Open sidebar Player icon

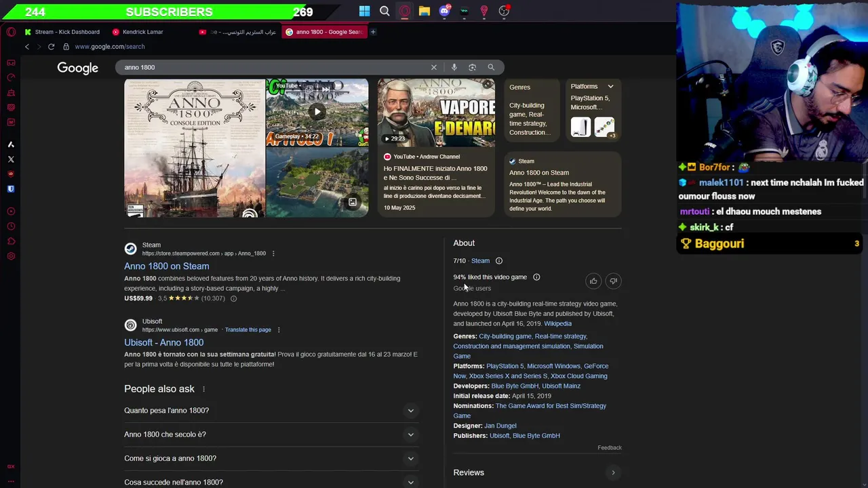click(11, 211)
